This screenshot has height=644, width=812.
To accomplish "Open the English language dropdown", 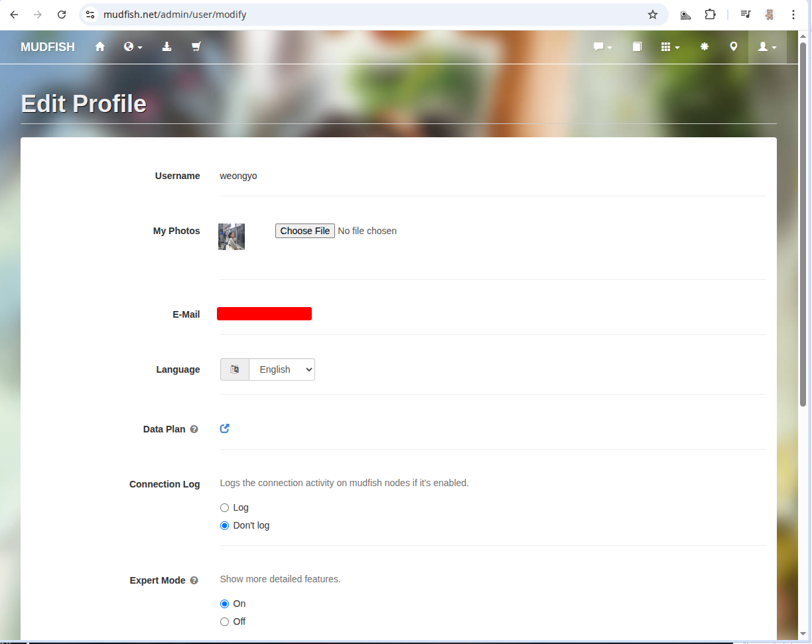I will click(x=282, y=369).
